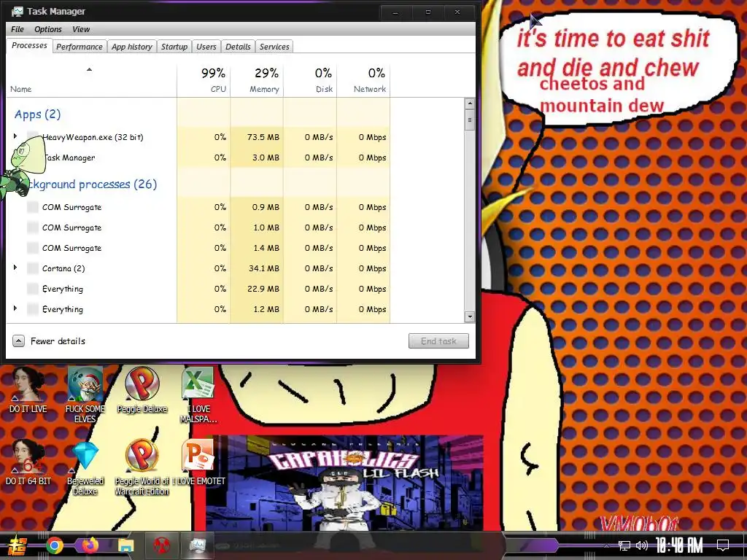Open File Explorer from the taskbar
This screenshot has height=560, width=747.
(x=125, y=545)
